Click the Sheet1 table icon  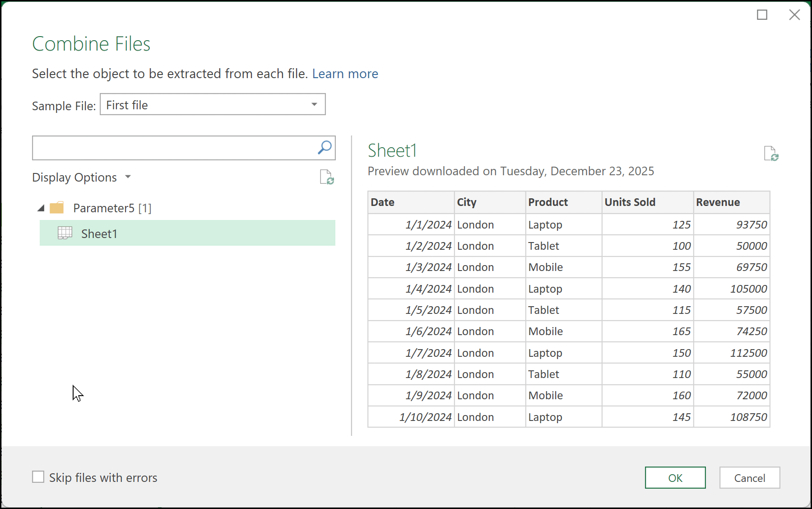click(x=65, y=233)
